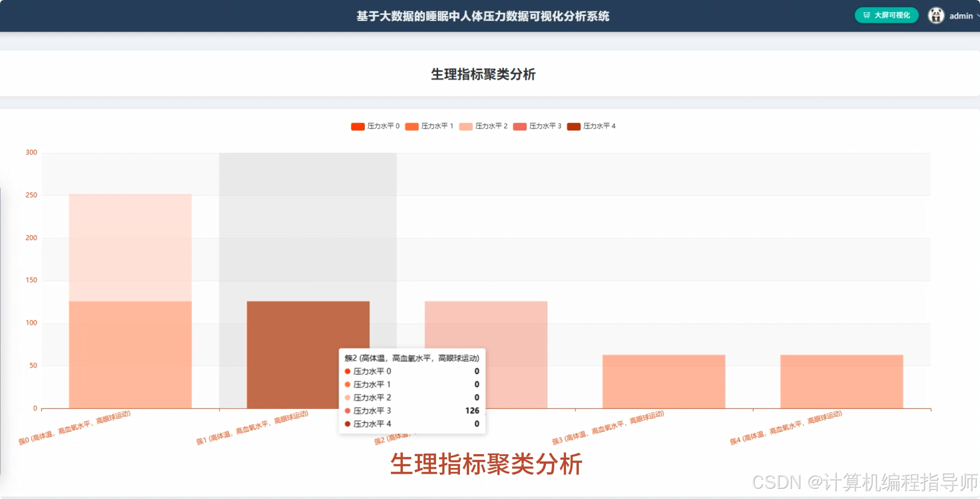Toggle 压力水平 0 legend series

click(x=375, y=126)
